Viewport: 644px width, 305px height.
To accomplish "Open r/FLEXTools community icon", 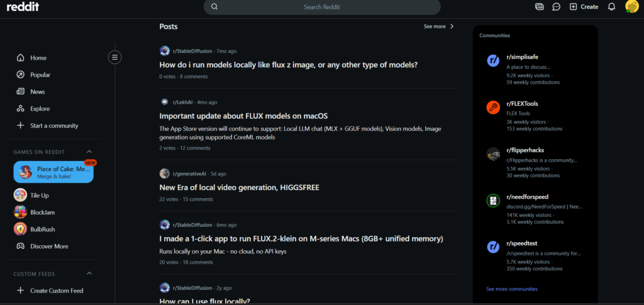I will [x=493, y=108].
